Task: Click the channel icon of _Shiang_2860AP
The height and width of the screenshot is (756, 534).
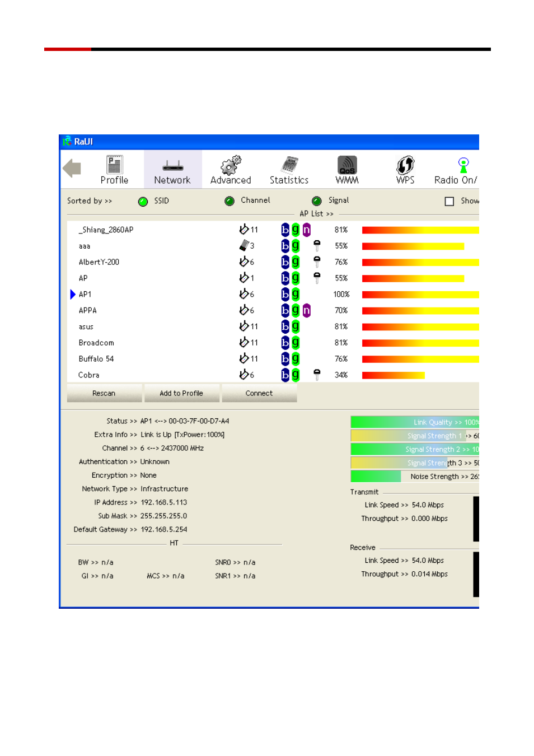Action: point(244,229)
